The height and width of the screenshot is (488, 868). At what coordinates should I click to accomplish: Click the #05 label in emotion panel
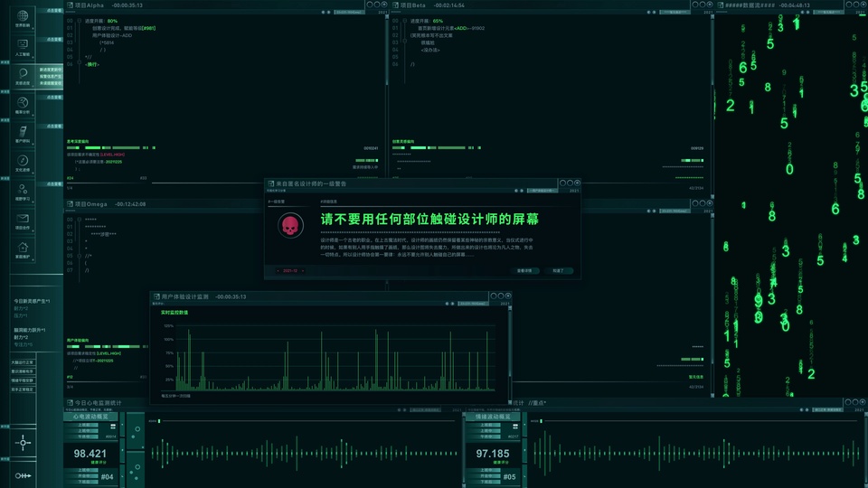pyautogui.click(x=509, y=476)
